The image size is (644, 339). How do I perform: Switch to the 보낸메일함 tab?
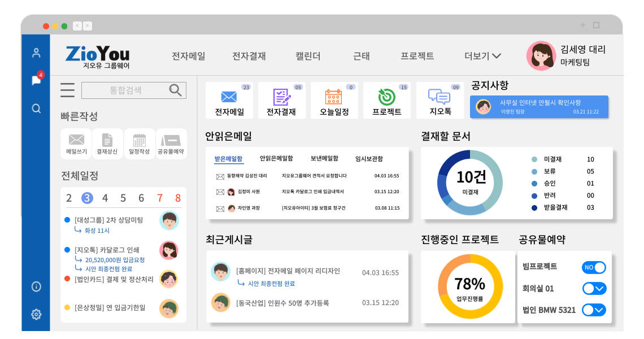[324, 159]
